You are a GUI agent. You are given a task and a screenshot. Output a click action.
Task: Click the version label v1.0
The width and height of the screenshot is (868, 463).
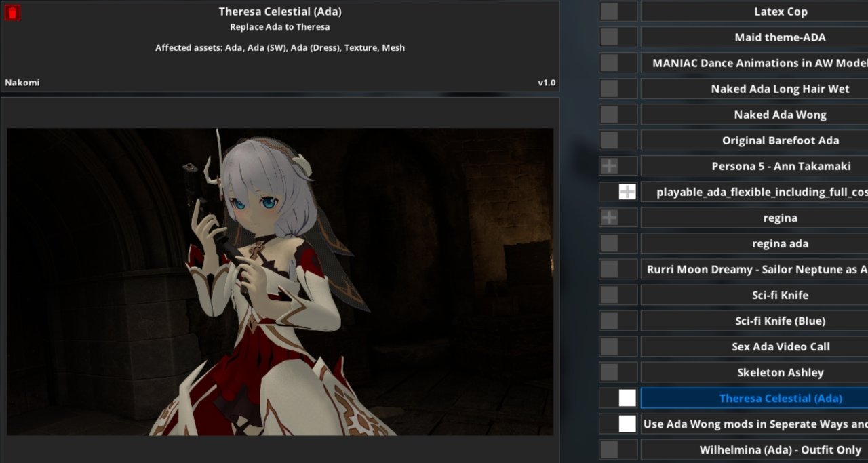click(x=547, y=83)
